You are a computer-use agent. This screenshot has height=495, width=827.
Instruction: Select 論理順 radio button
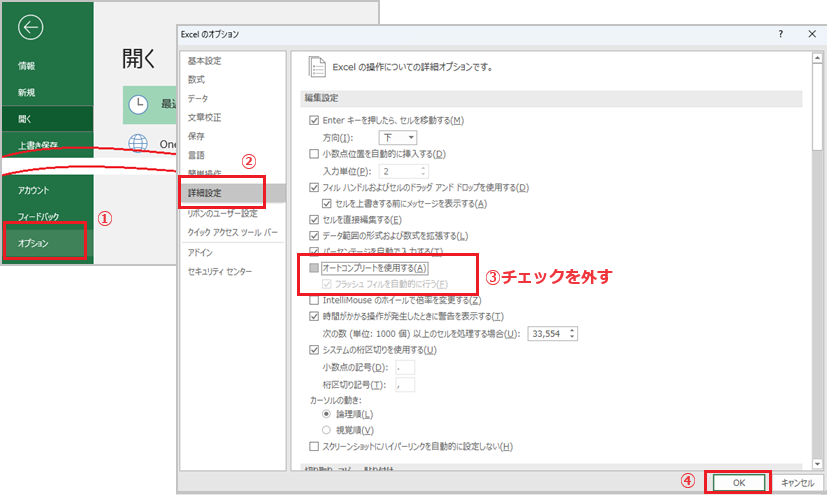click(x=326, y=414)
